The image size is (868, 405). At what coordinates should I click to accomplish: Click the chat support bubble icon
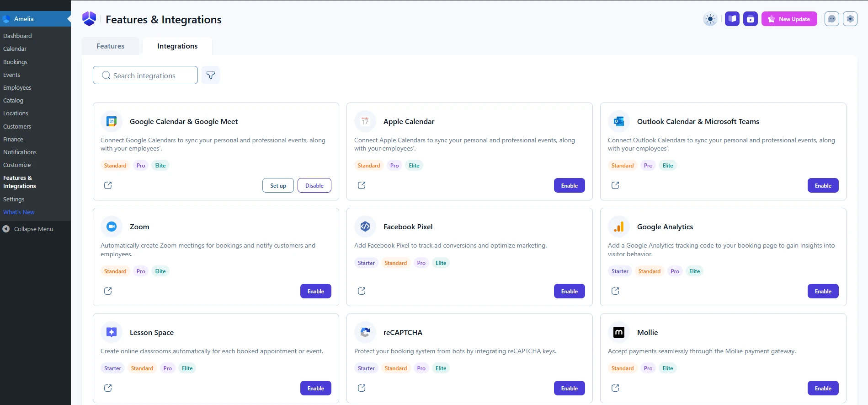tap(831, 19)
